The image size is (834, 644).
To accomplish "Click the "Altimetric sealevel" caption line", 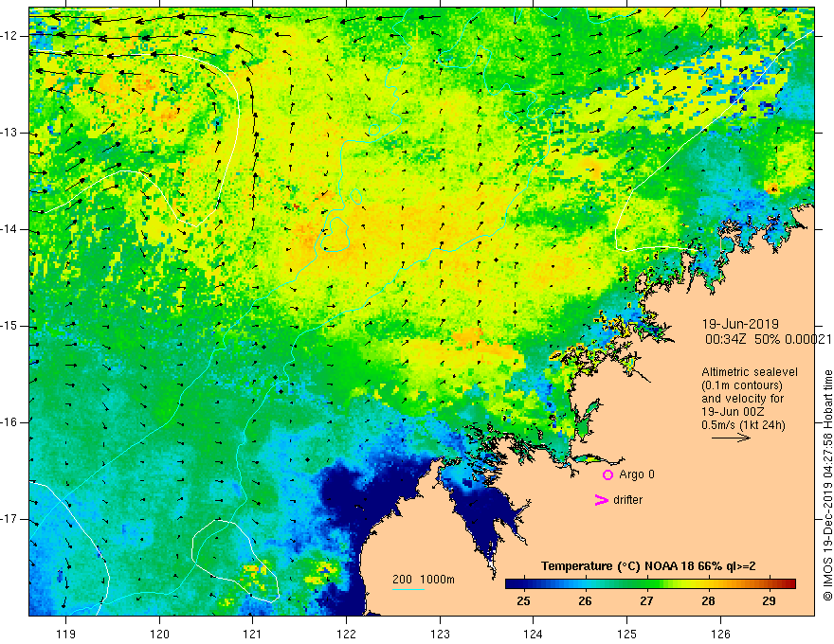I will 750,372.
